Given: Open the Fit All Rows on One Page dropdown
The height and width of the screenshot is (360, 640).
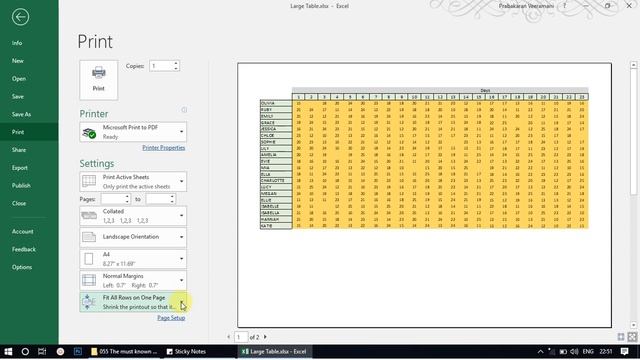Looking at the screenshot, I should pos(133,302).
